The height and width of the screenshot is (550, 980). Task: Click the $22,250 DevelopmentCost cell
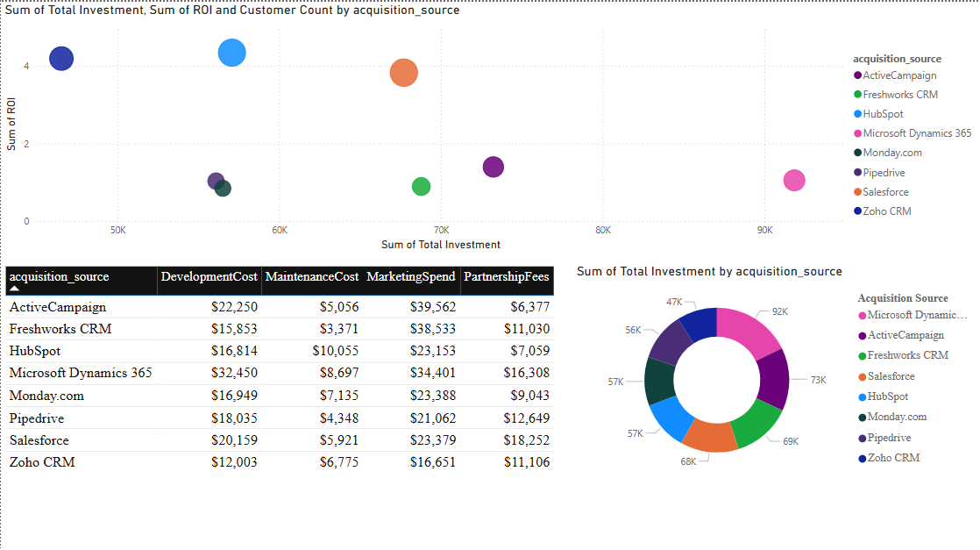234,307
